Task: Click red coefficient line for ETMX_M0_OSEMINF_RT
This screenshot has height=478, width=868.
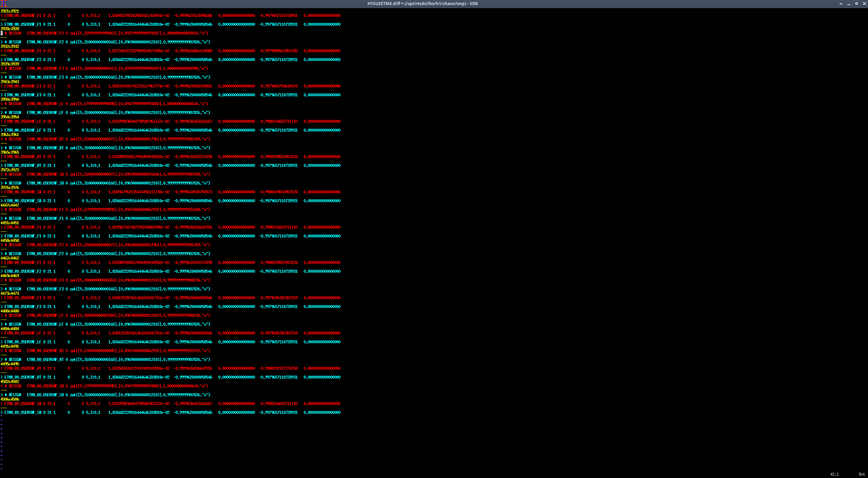Action: click(171, 157)
